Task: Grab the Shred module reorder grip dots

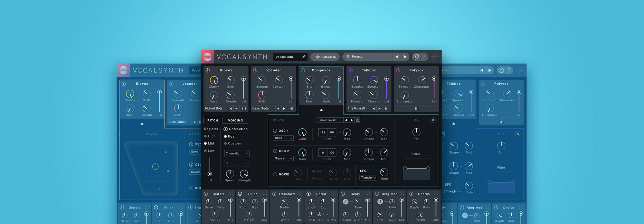Action: (333, 194)
